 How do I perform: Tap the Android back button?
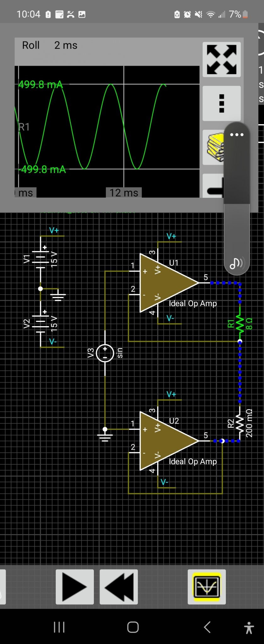click(207, 627)
